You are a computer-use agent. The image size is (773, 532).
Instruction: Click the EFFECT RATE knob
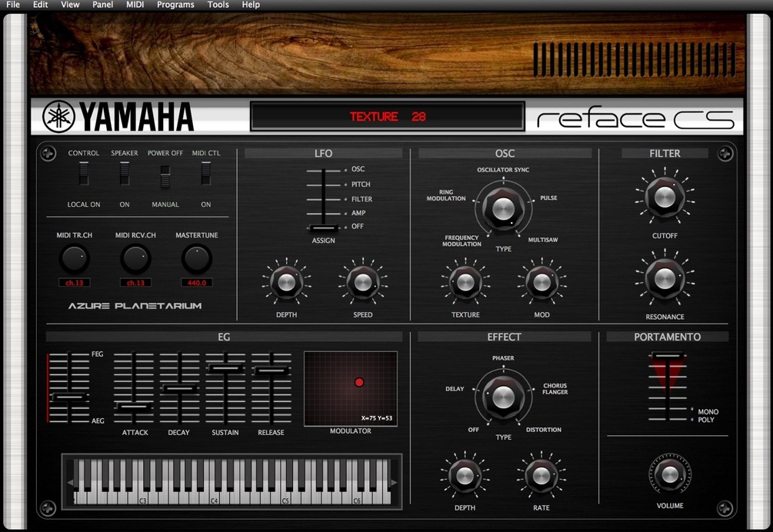[541, 476]
